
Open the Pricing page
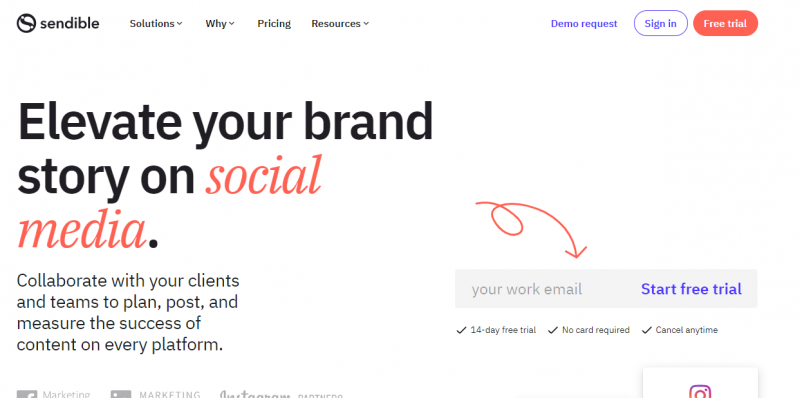click(x=274, y=23)
